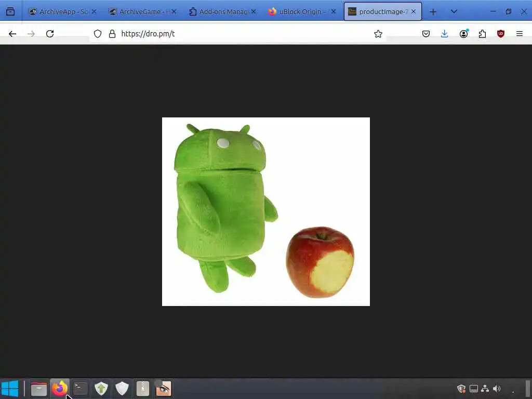Close the Add-ons Manager tab

pyautogui.click(x=254, y=11)
